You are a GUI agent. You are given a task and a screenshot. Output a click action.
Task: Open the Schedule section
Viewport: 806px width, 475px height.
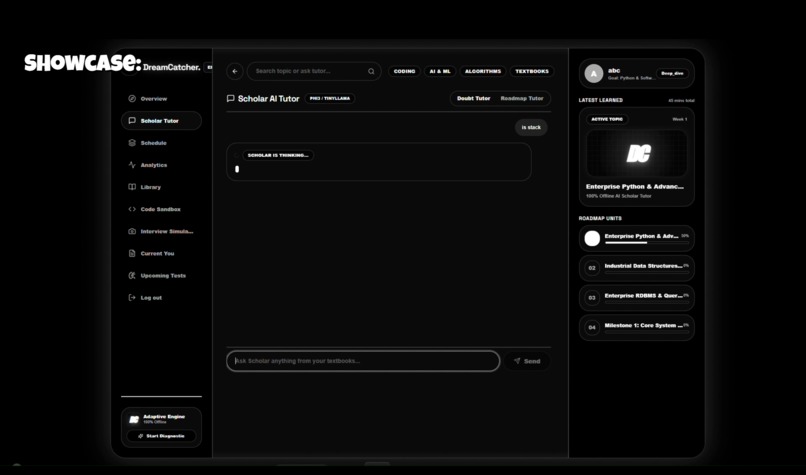pyautogui.click(x=161, y=143)
